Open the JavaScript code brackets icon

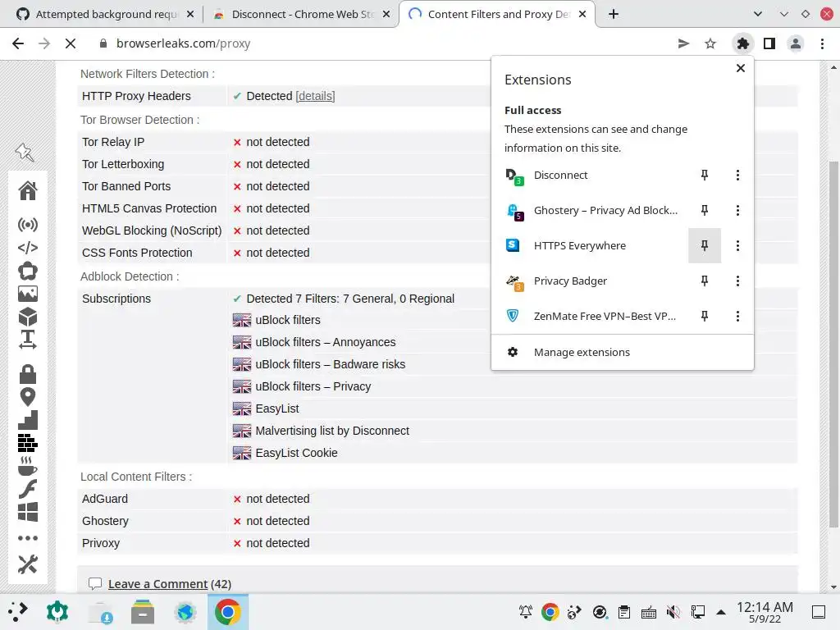coord(28,248)
